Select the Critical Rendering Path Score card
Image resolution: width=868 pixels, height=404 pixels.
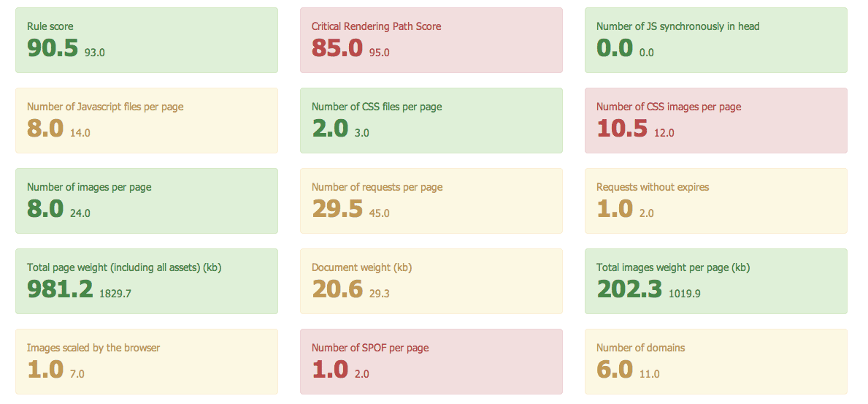(x=431, y=40)
